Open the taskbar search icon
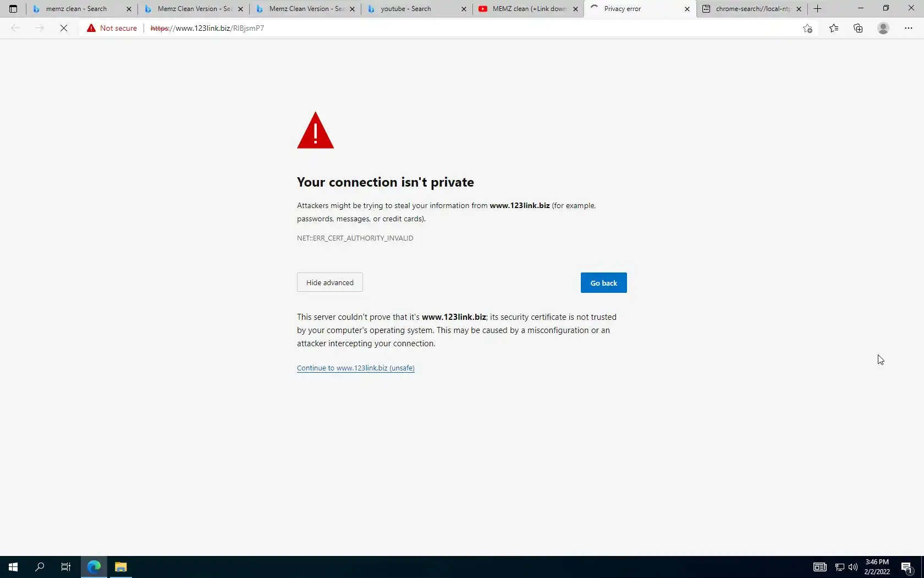924x578 pixels. tap(40, 567)
